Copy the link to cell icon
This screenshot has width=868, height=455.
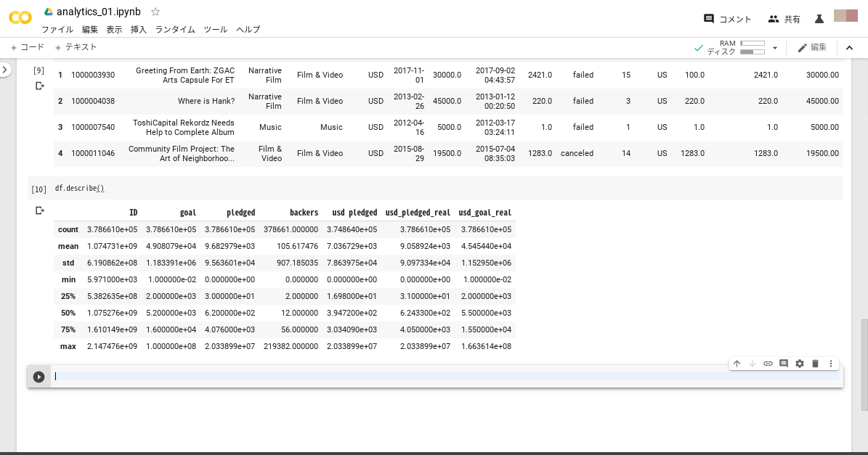click(768, 364)
